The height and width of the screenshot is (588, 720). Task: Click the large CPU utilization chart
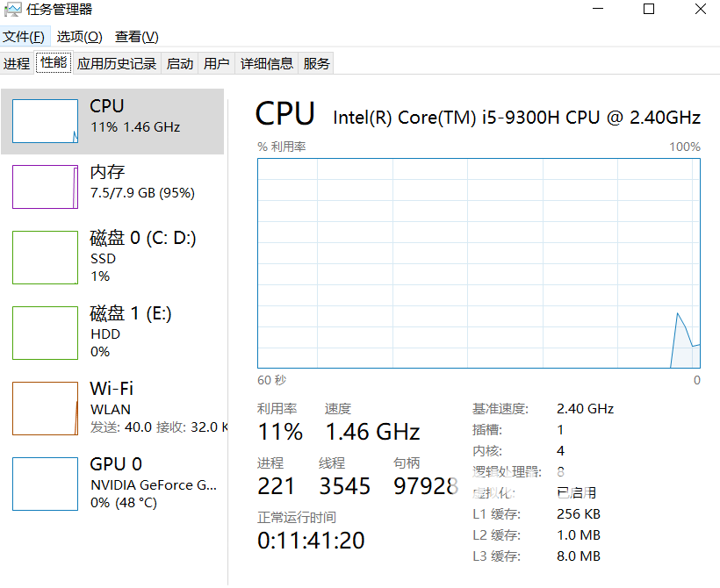[x=479, y=263]
